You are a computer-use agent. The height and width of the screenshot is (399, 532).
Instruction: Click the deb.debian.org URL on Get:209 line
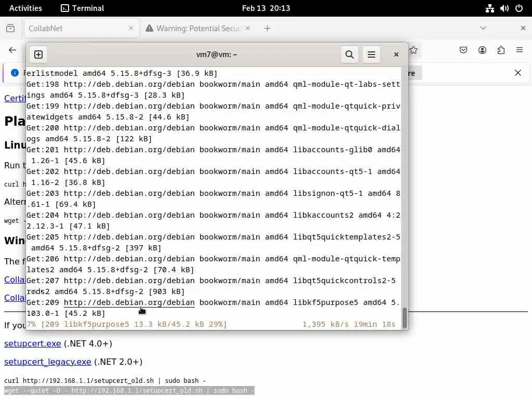129,302
